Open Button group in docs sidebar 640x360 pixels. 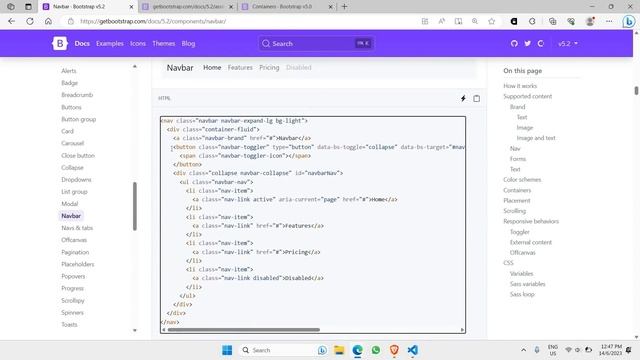pos(78,119)
